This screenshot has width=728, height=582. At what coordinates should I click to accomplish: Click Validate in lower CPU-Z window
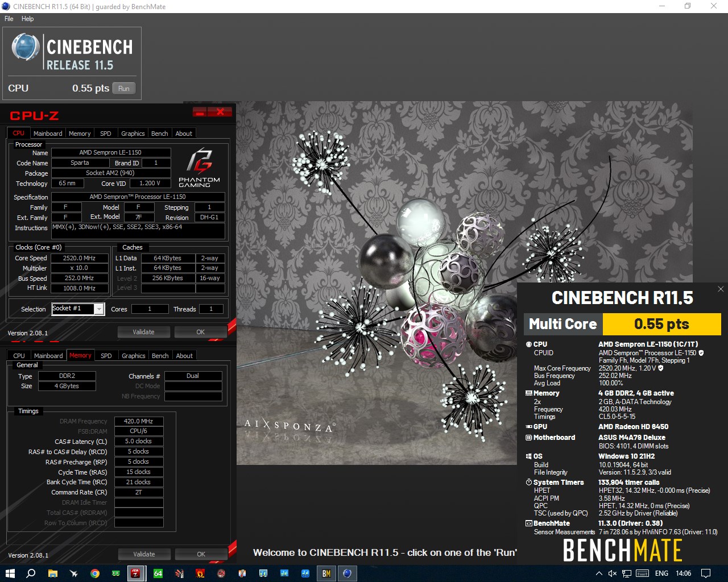(x=144, y=554)
